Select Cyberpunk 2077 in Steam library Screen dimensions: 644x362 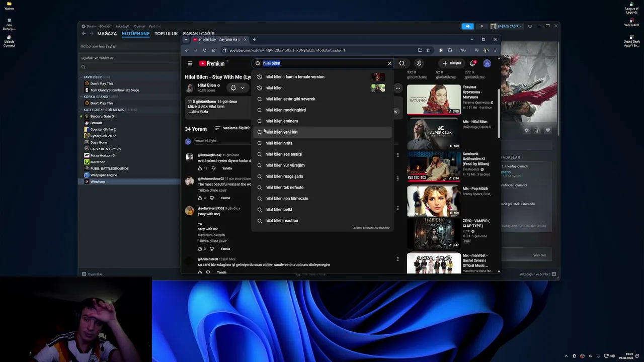(103, 136)
